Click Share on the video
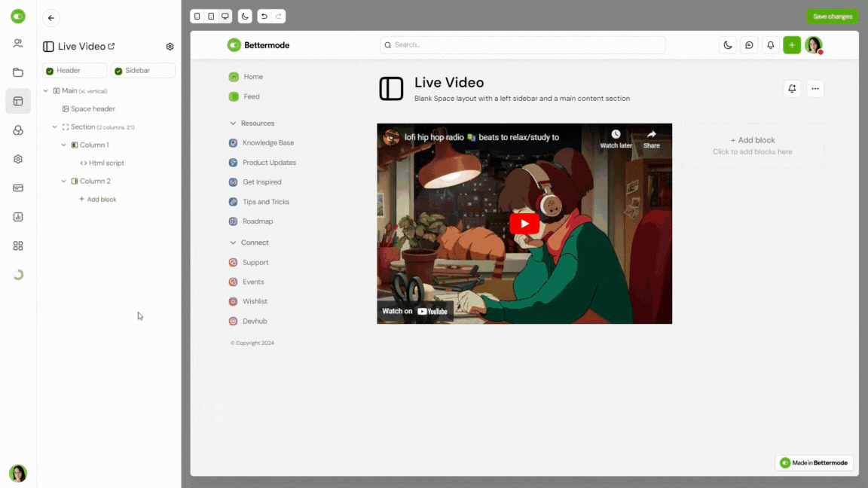The width and height of the screenshot is (868, 488). coord(652,139)
